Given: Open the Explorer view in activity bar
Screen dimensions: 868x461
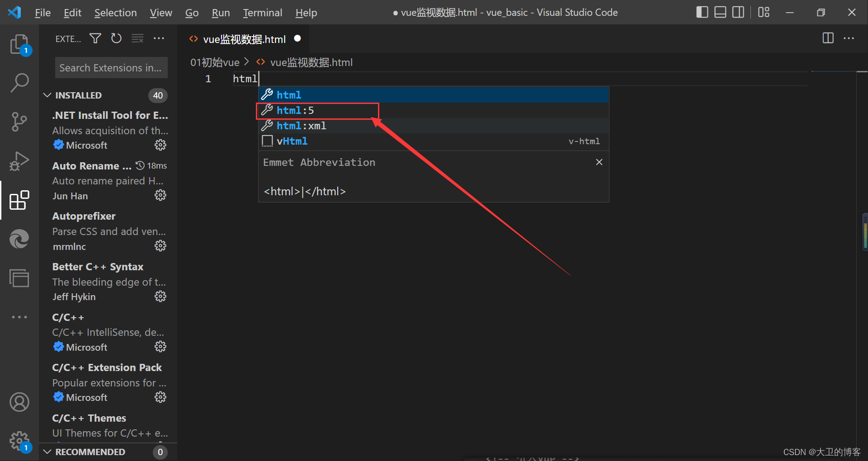Looking at the screenshot, I should click(x=19, y=45).
